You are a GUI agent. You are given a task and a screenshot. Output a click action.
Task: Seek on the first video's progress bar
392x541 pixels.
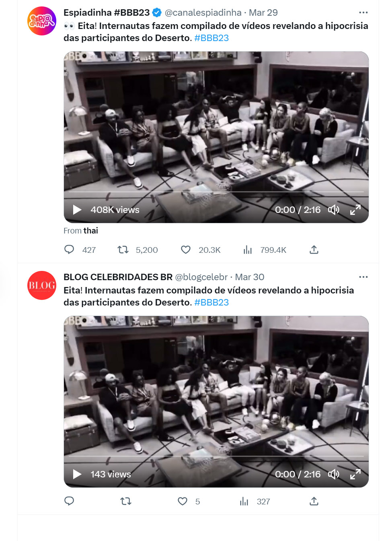click(x=216, y=192)
